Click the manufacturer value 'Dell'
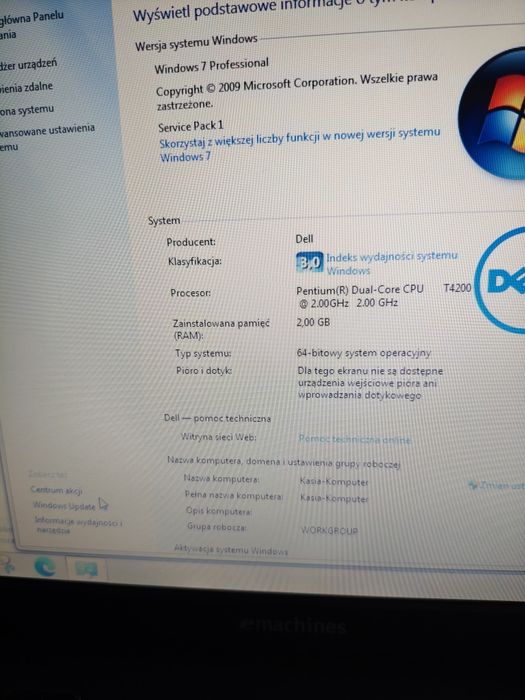The height and width of the screenshot is (700, 525). pyautogui.click(x=304, y=239)
